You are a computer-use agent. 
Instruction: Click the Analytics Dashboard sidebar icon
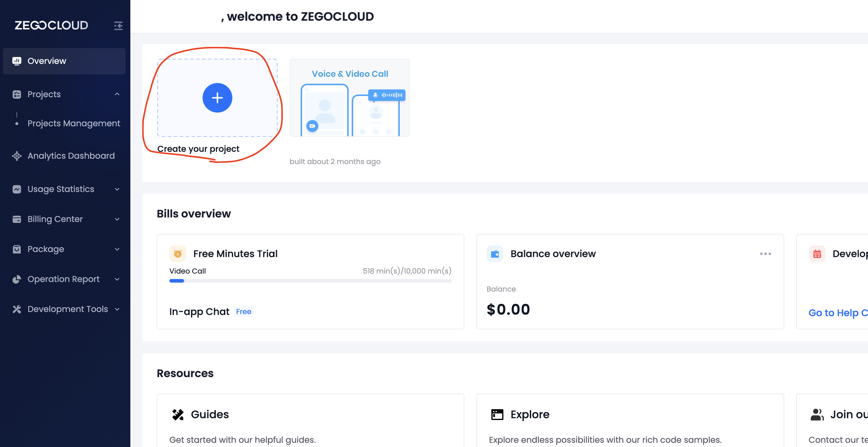(17, 156)
